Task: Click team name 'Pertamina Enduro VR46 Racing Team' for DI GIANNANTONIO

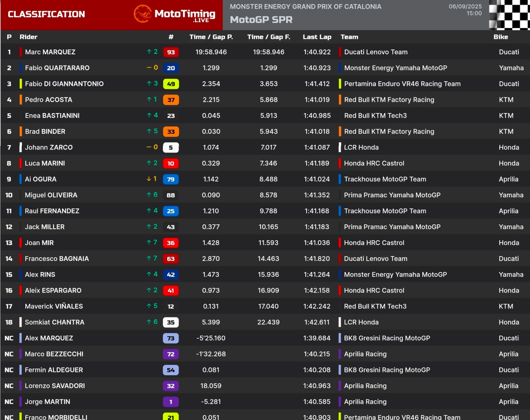Action: coord(402,84)
